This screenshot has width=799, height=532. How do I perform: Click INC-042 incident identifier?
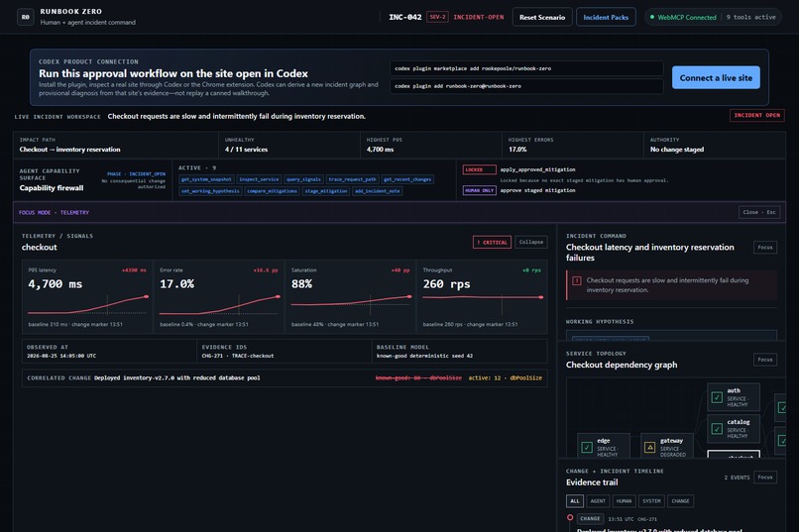(x=405, y=17)
